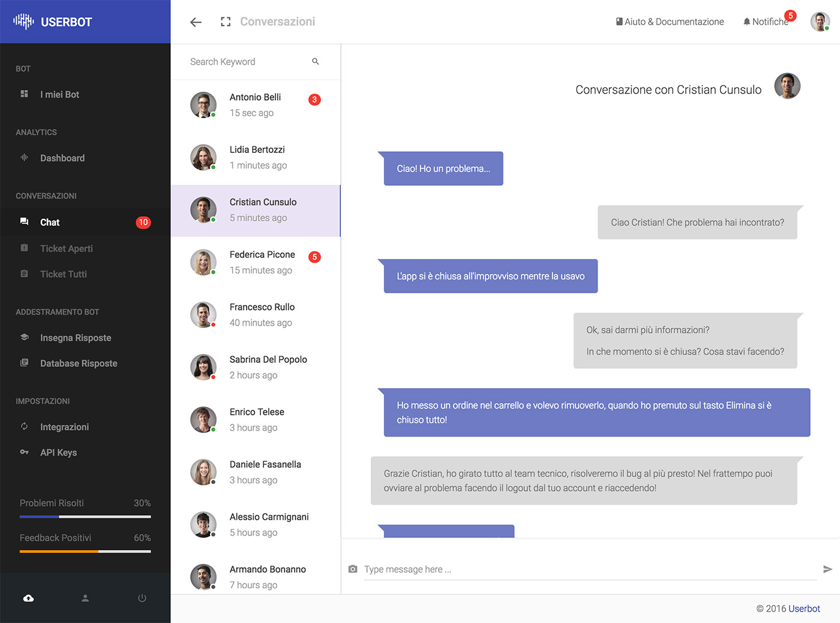Click the Userbot link in the footer
Screen dimensions: 840x623
(804, 608)
